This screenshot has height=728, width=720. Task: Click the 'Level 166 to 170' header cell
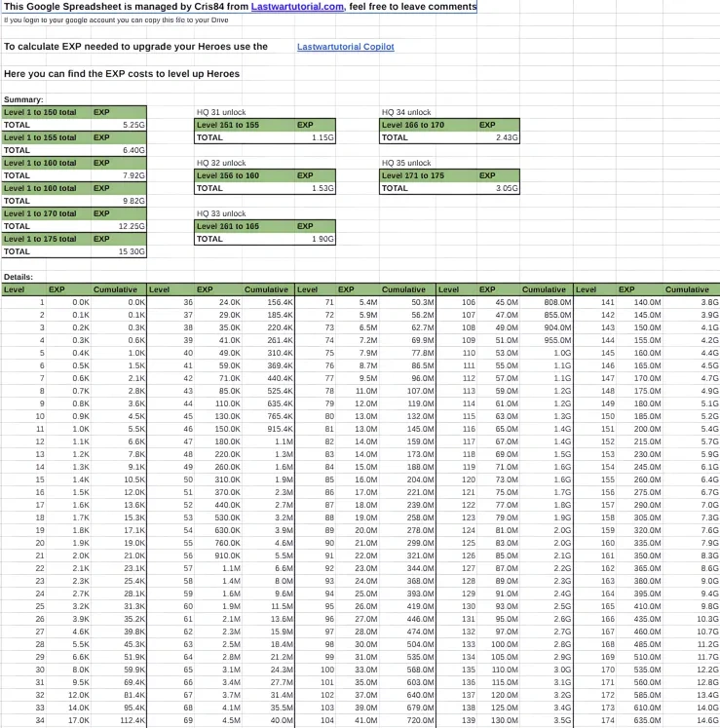point(413,125)
